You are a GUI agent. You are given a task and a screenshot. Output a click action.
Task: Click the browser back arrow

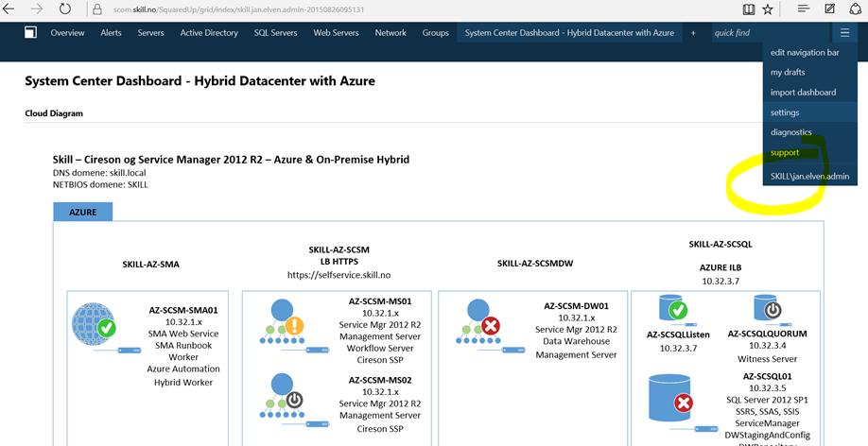pyautogui.click(x=9, y=9)
